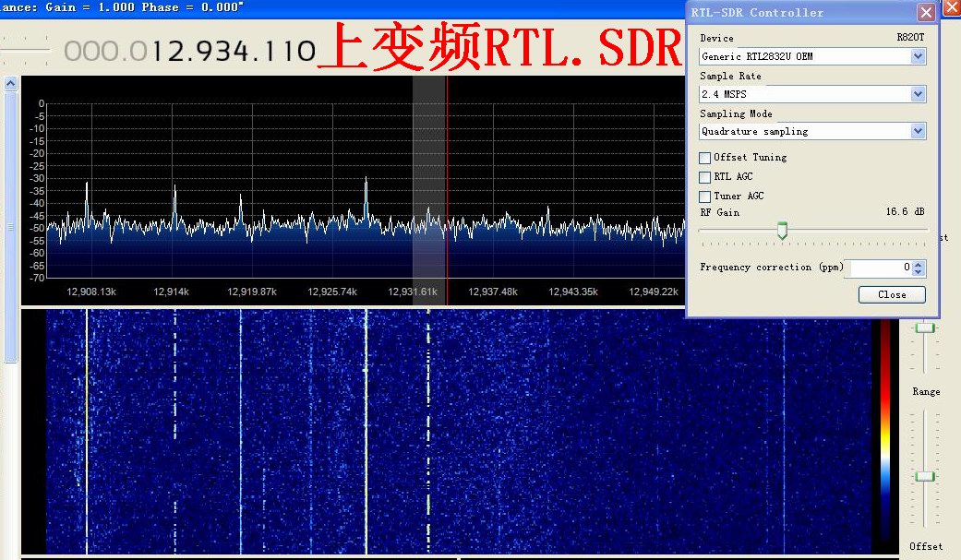Viewport: 961px width, 560px height.
Task: Click the "110" digits in the frequency display
Action: tap(289, 52)
